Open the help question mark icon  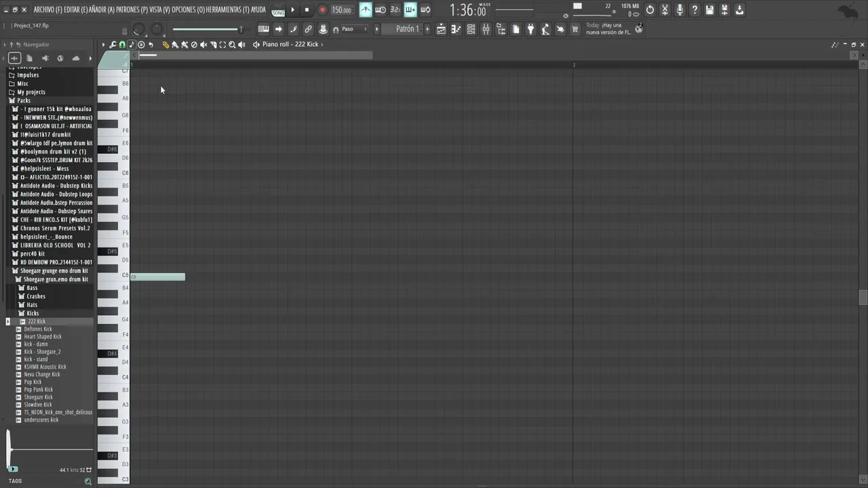click(x=694, y=10)
